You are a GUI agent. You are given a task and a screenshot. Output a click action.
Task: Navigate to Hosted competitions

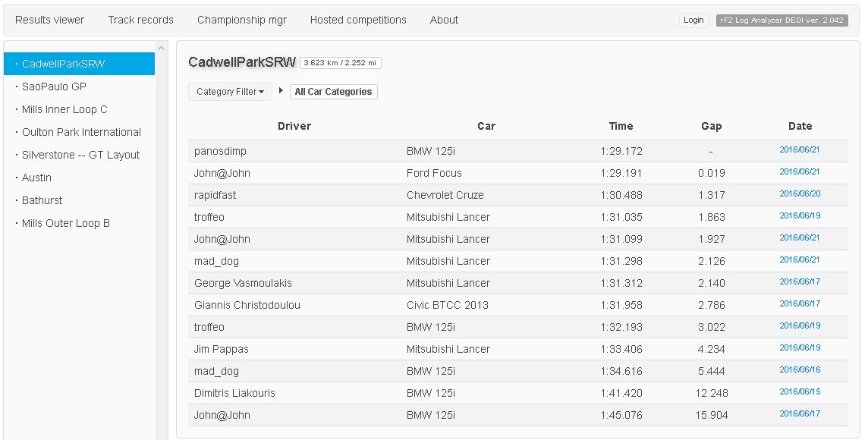point(358,20)
